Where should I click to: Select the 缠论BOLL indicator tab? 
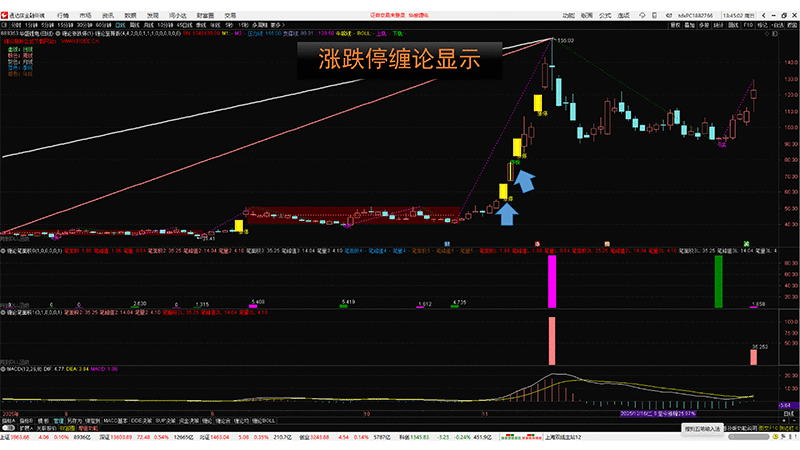click(263, 421)
